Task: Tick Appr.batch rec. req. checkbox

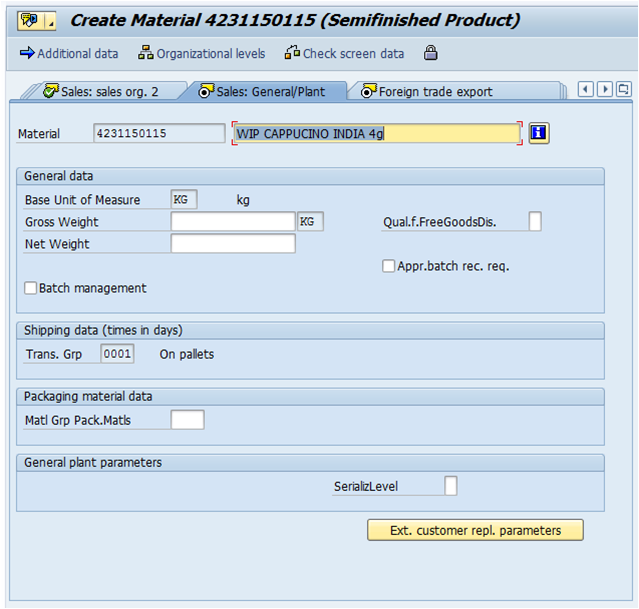Action: 388,266
